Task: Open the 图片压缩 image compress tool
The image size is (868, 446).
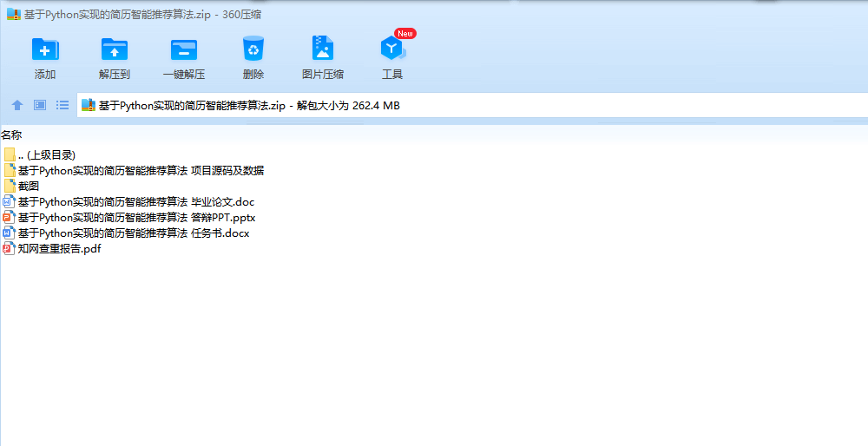Action: [x=323, y=49]
